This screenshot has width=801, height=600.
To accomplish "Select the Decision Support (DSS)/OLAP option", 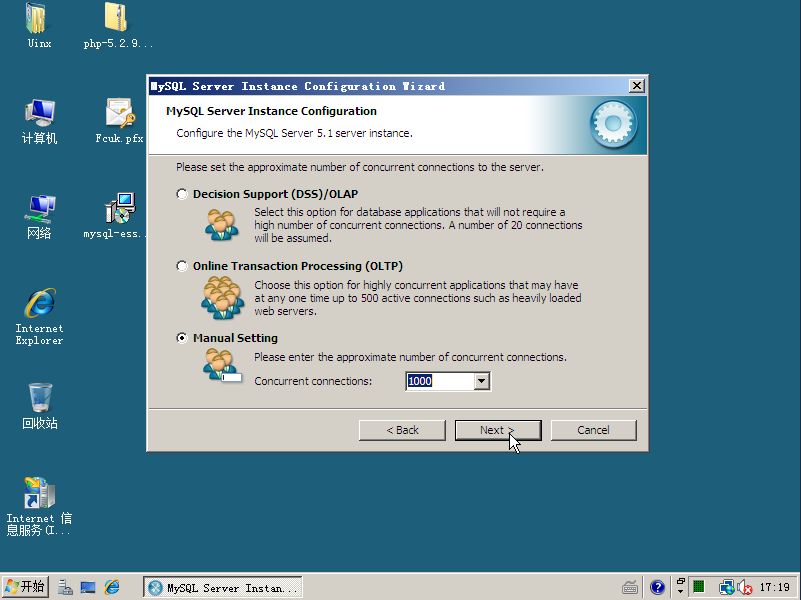I will [x=182, y=194].
